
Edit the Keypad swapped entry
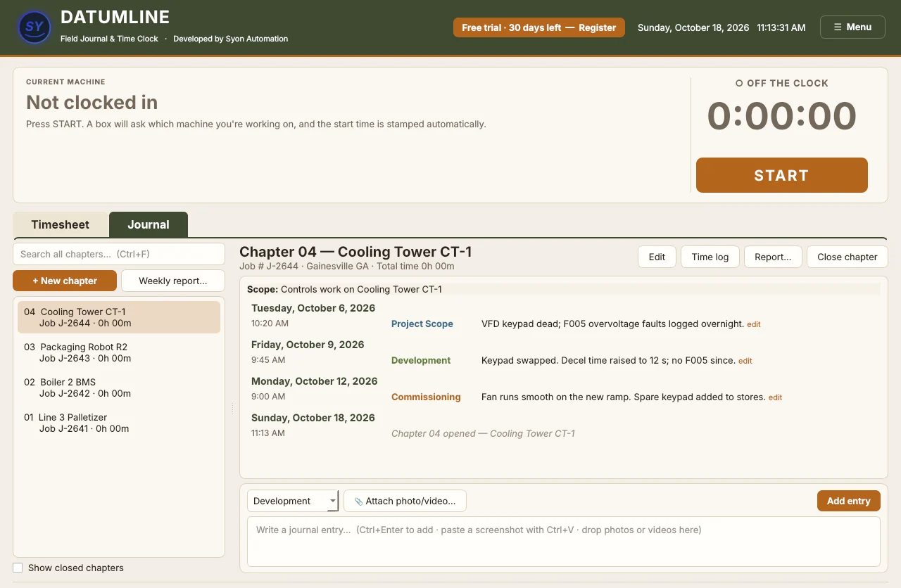(745, 361)
